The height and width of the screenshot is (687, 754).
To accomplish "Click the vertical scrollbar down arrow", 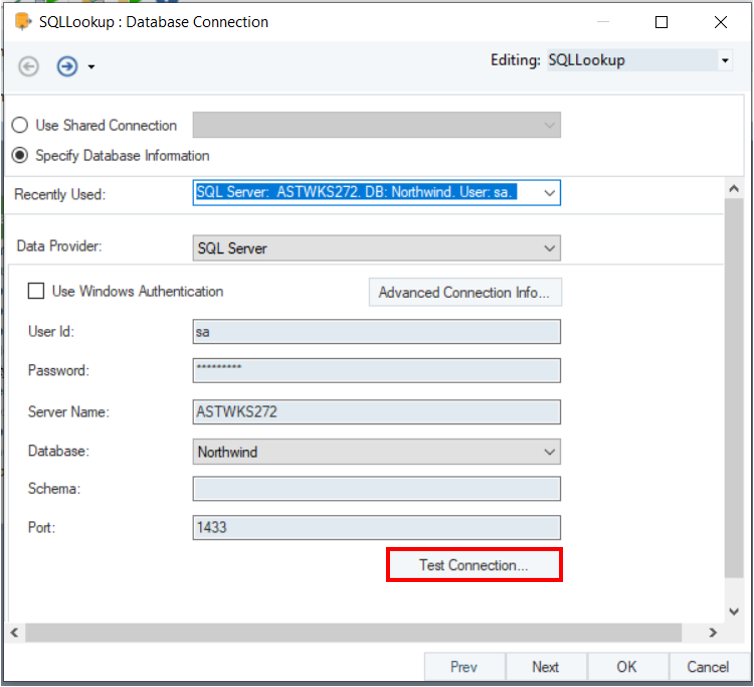I will pyautogui.click(x=732, y=608).
